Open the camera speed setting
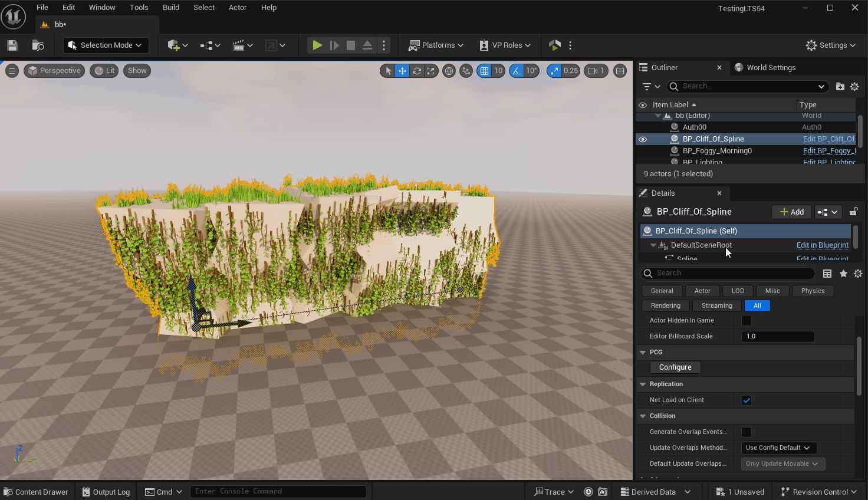This screenshot has width=868, height=500. 596,71
